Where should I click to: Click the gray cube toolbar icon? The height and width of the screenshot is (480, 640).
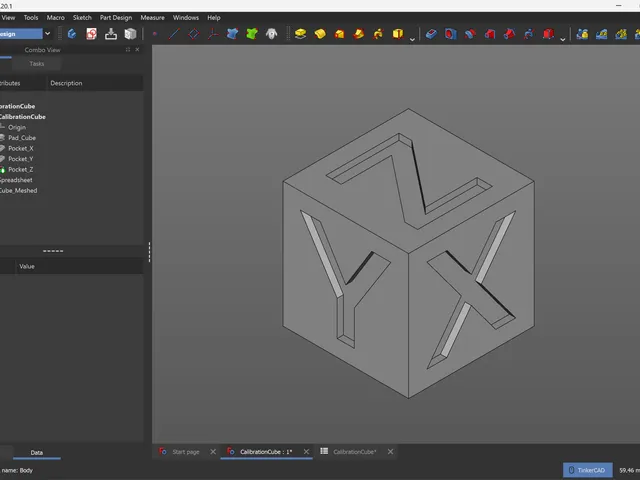pyautogui.click(x=130, y=33)
